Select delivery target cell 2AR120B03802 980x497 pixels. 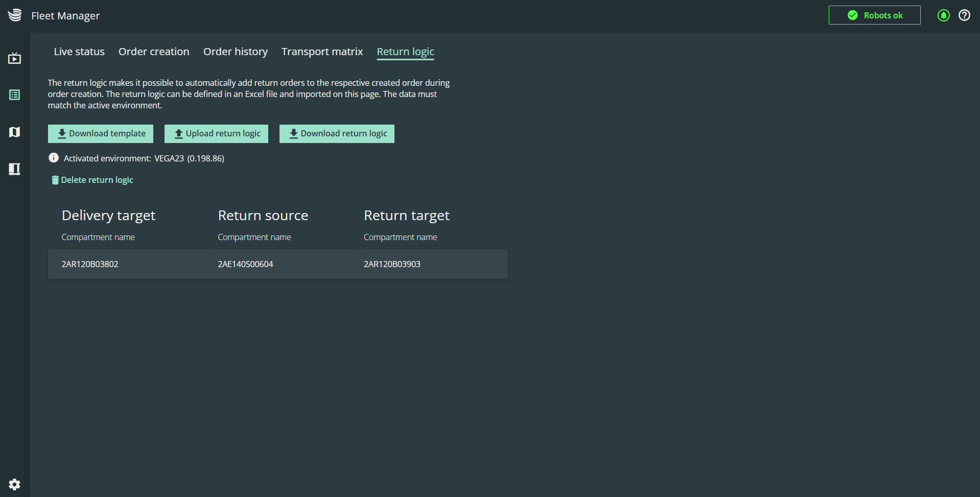point(90,264)
